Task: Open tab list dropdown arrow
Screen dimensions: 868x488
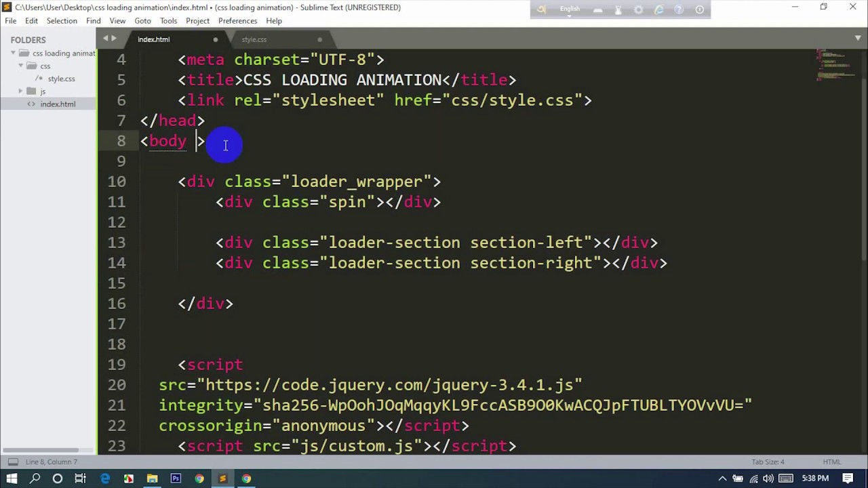Action: coord(858,38)
